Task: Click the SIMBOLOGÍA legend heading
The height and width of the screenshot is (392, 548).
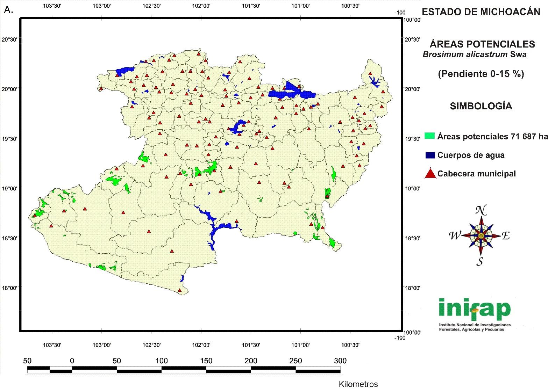Action: pos(481,106)
